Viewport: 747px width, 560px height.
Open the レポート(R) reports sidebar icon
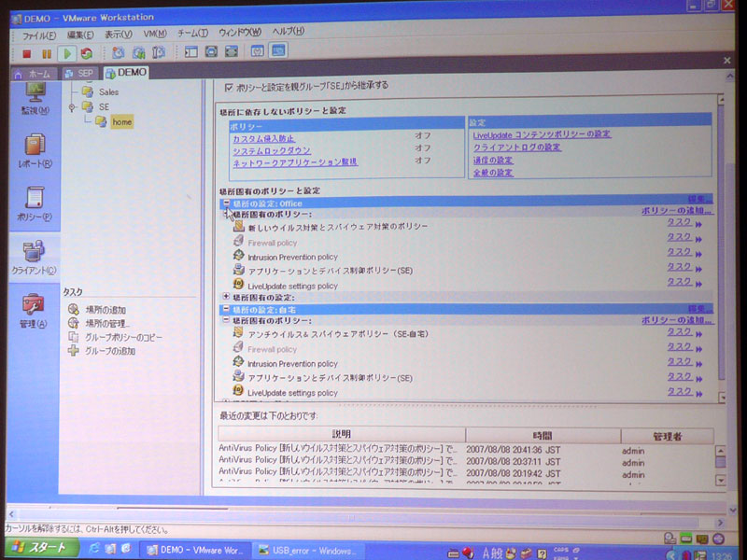(x=35, y=151)
